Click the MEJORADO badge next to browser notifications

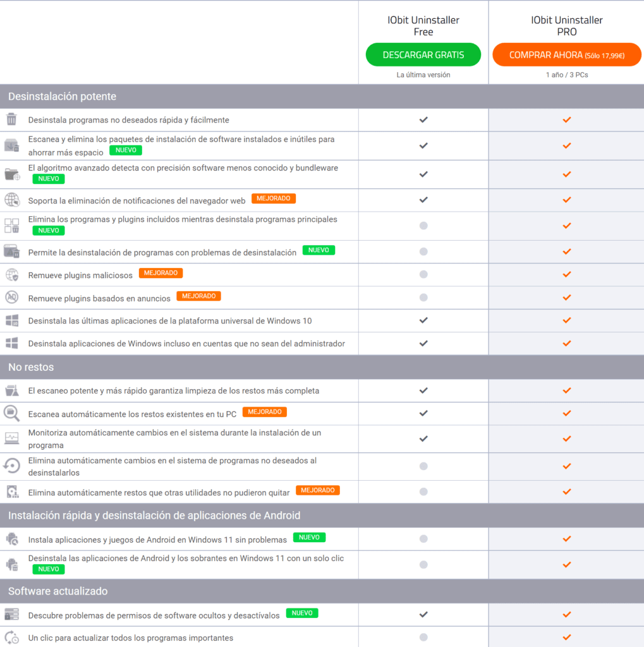pos(273,198)
